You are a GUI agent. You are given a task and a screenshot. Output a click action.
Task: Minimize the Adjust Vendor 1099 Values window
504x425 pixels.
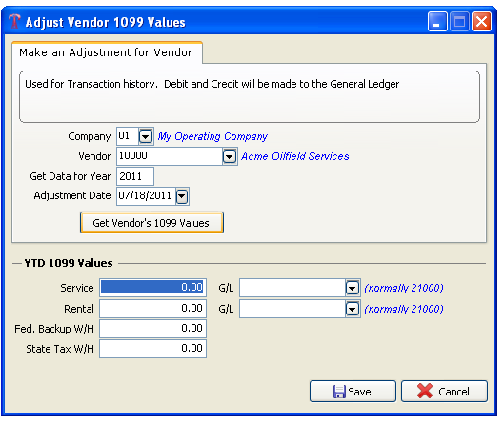[437, 22]
